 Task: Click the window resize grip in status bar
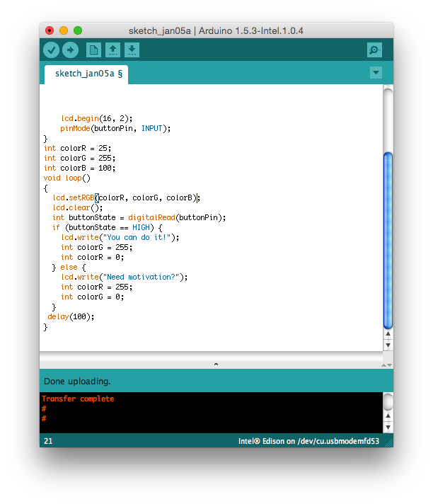[389, 443]
